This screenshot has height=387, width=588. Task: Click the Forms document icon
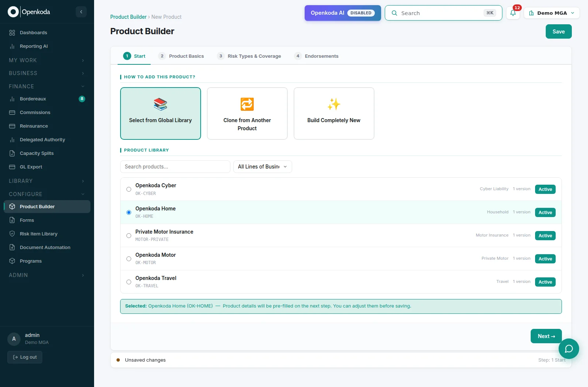click(12, 220)
